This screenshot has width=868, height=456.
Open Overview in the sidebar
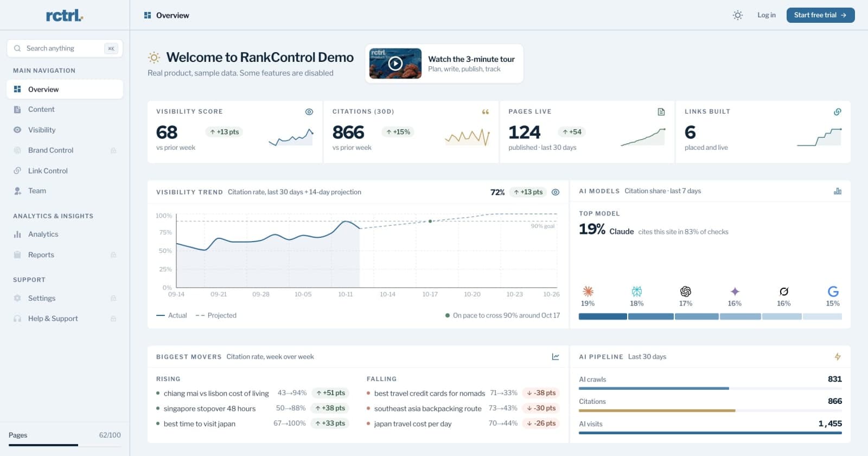[65, 90]
